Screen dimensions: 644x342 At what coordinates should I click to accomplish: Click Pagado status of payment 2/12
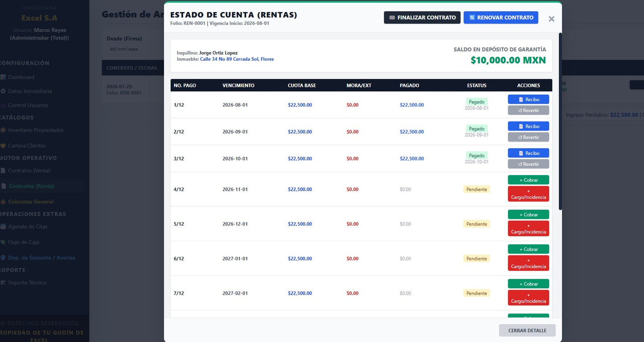(476, 128)
